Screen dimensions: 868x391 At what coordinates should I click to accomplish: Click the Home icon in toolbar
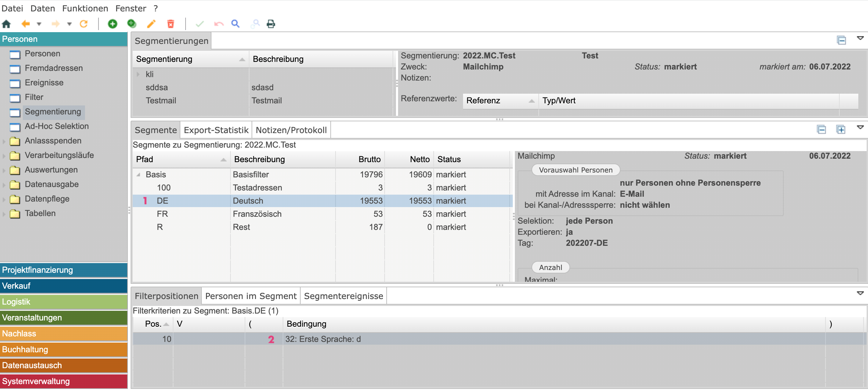(7, 24)
